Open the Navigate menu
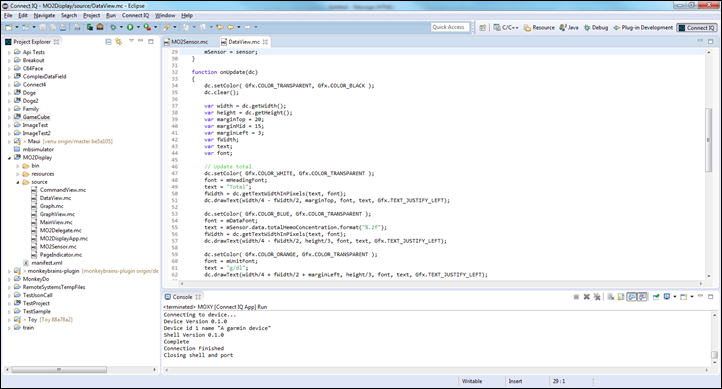Screen dimensions: 722x389 click(x=44, y=15)
